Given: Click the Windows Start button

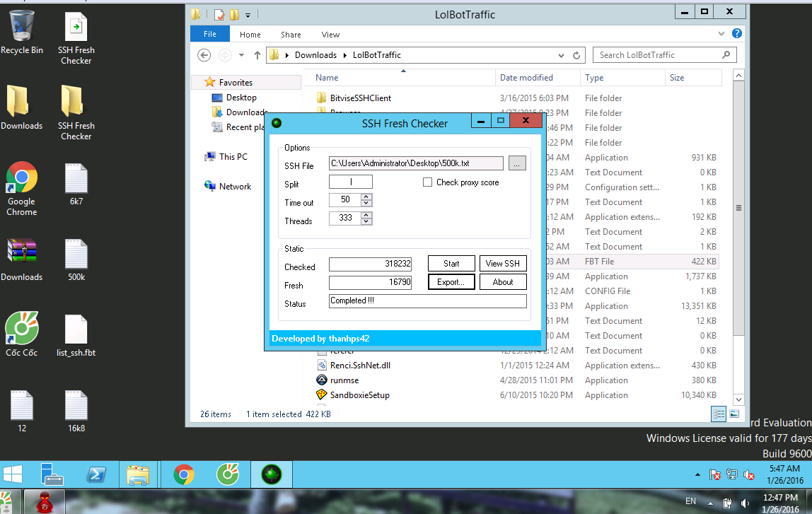Looking at the screenshot, I should click(13, 474).
